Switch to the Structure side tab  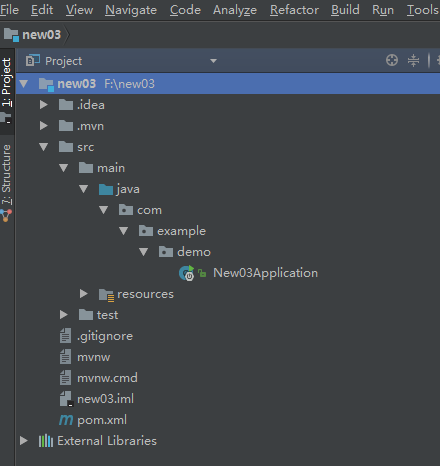(7, 174)
